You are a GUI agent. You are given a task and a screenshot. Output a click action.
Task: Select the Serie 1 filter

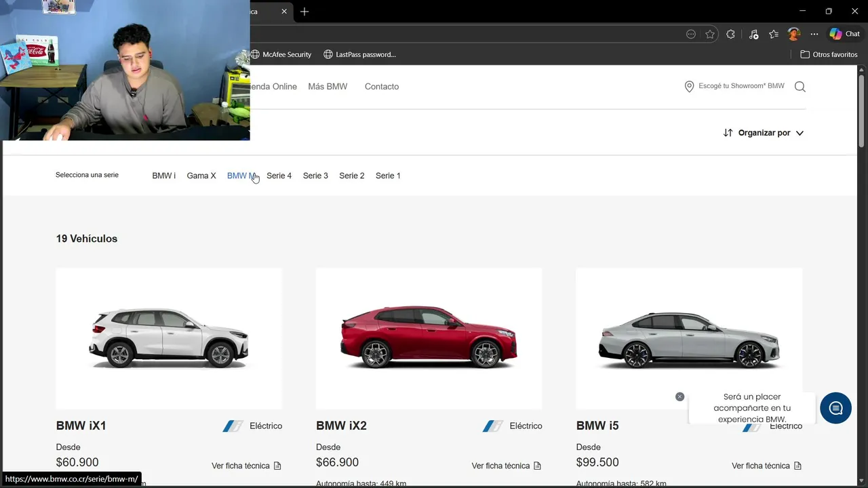coord(388,176)
